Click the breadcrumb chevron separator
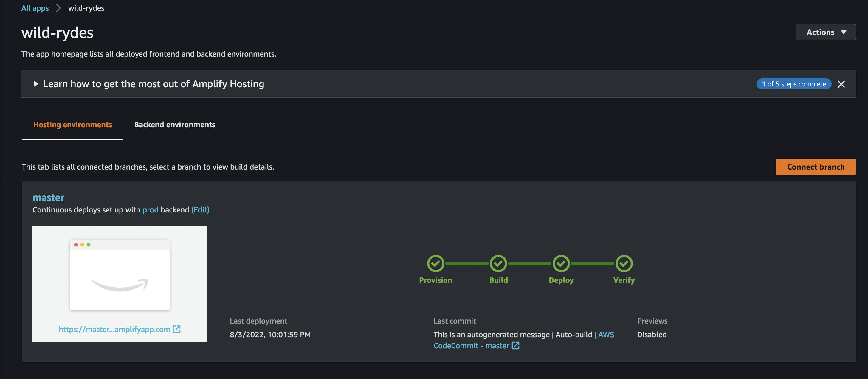 click(x=58, y=8)
